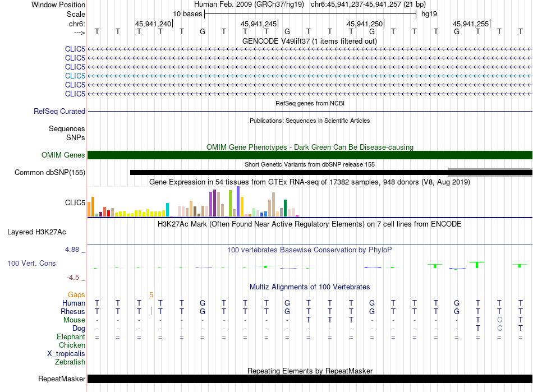Open the RepeatMasker track label

pyautogui.click(x=62, y=379)
